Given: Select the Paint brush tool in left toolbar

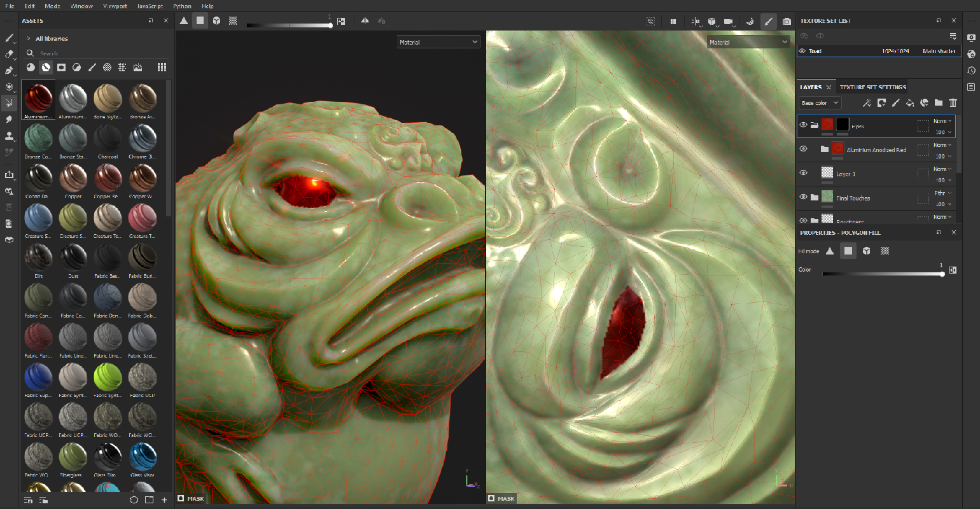Looking at the screenshot, I should tap(9, 38).
